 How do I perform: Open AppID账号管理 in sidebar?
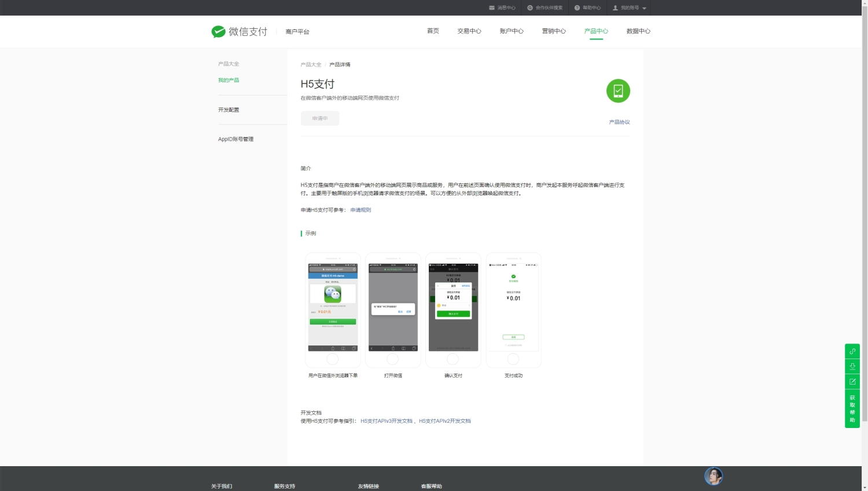(x=236, y=139)
